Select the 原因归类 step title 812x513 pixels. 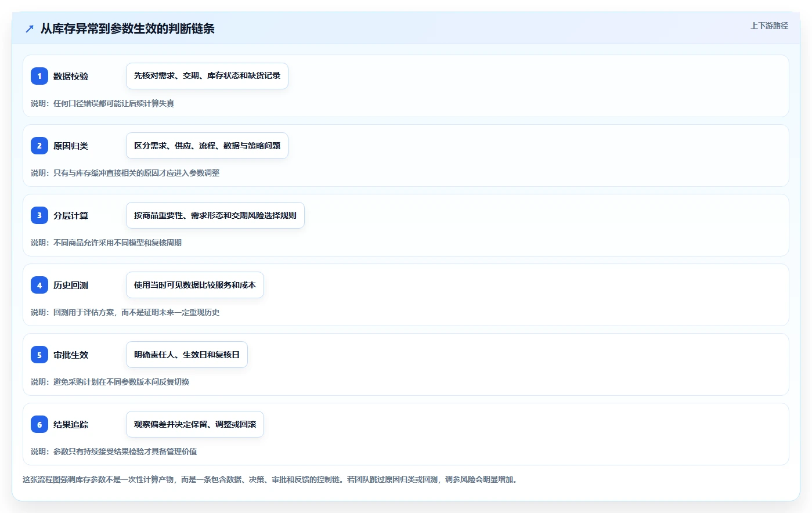tap(71, 146)
